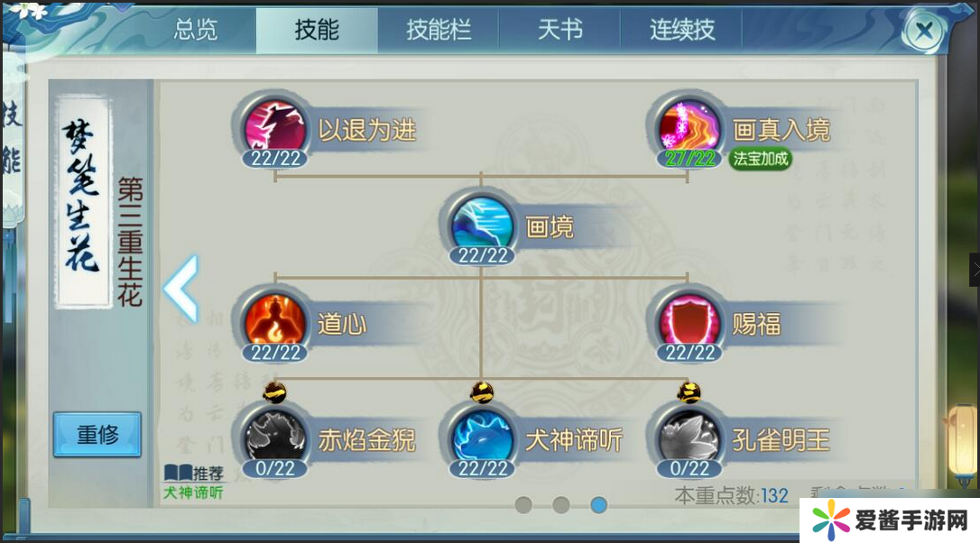Open the 道心 flame skill icon
This screenshot has width=980, height=543.
coord(275,321)
